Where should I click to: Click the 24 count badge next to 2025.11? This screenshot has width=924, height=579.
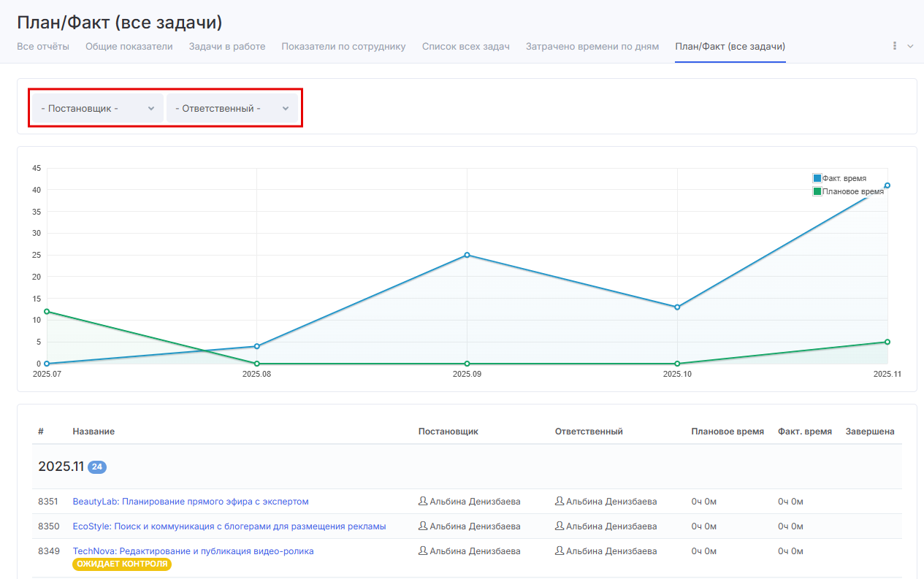click(x=97, y=467)
